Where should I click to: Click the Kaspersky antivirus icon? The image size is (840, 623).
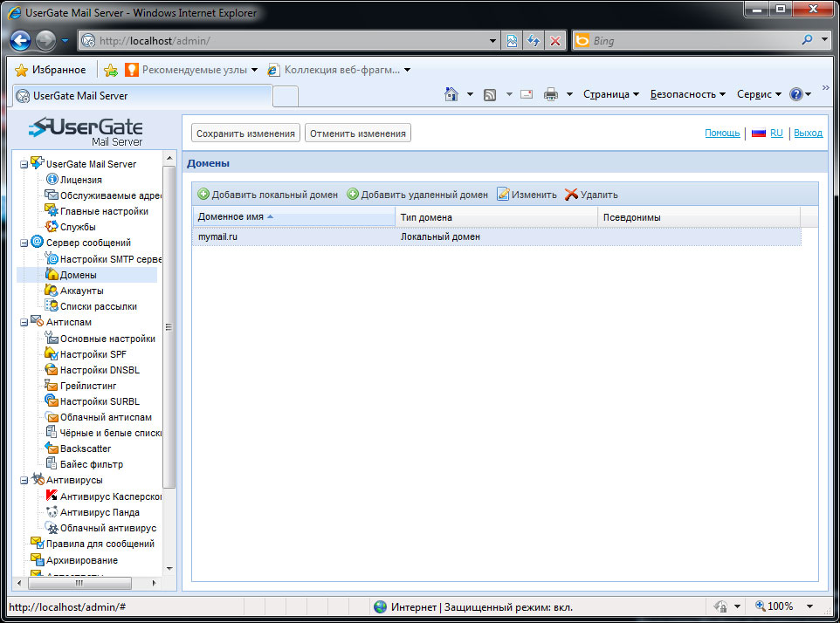tap(52, 496)
